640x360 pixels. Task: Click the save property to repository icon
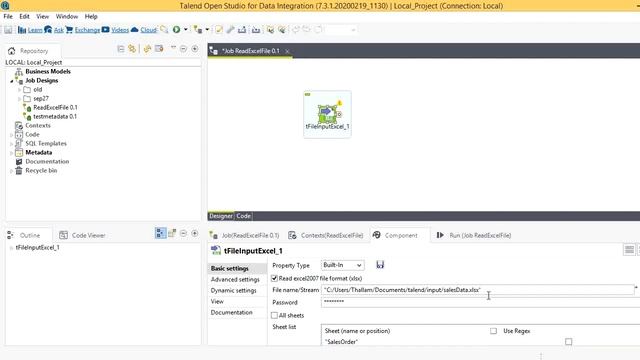click(x=380, y=265)
